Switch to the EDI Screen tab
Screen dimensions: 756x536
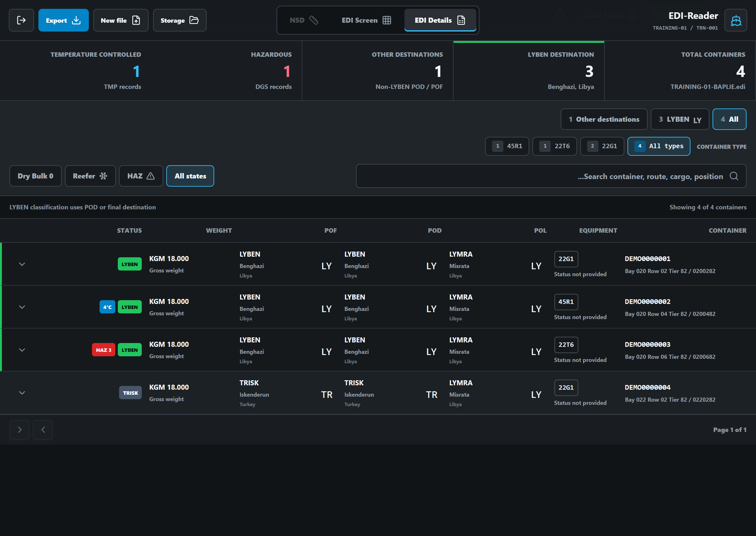click(366, 20)
